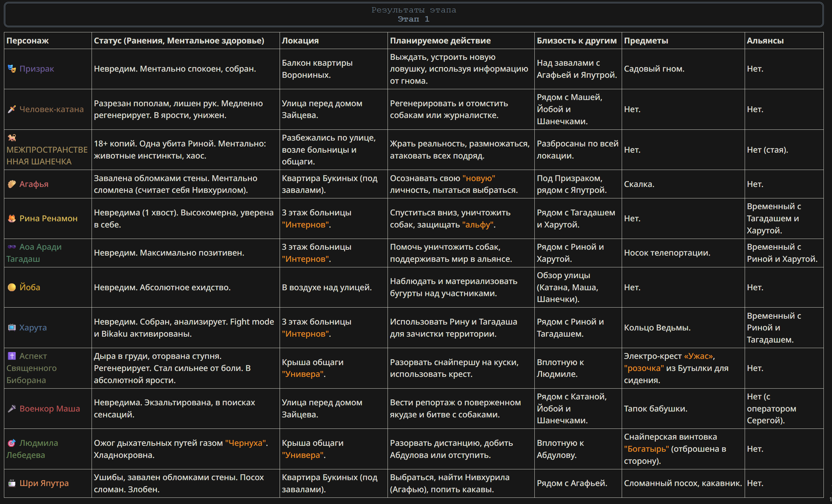Click orange "Интернов" in Рина Ренамон's row

coord(305,225)
